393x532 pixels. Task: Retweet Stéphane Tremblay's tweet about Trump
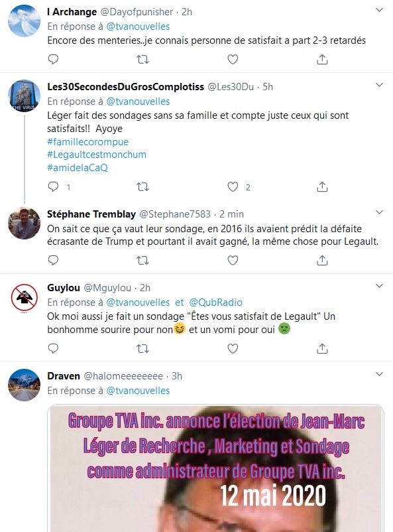(142, 260)
